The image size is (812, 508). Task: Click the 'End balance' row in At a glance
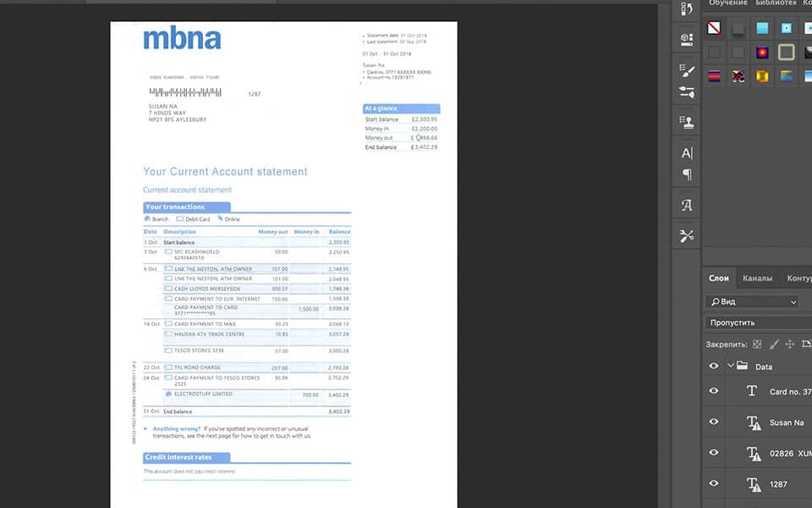coord(401,147)
